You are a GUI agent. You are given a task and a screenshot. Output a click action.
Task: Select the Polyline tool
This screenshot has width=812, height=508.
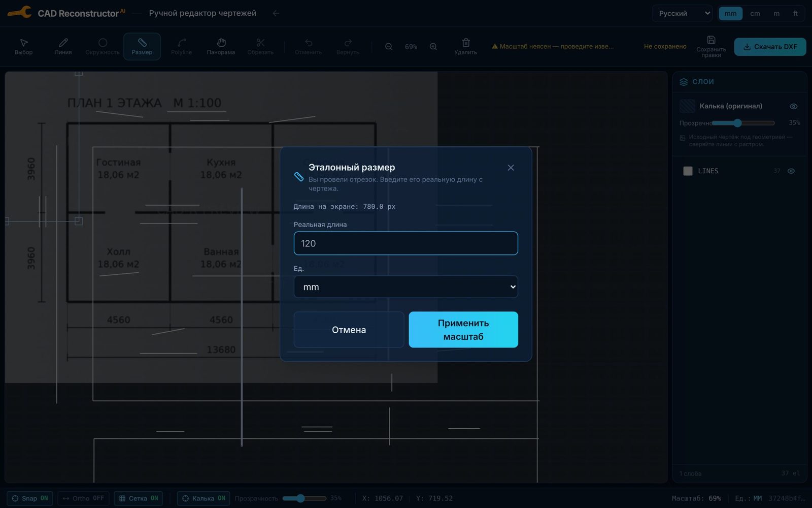click(181, 46)
